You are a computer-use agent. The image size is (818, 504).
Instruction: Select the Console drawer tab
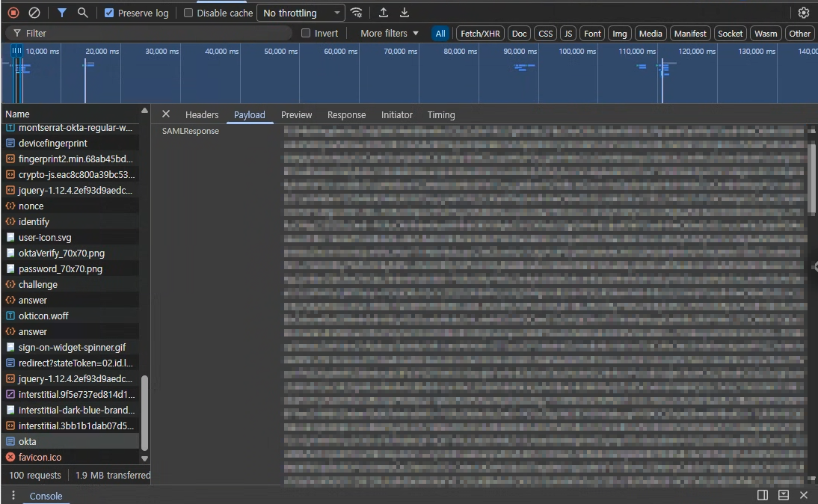click(46, 497)
